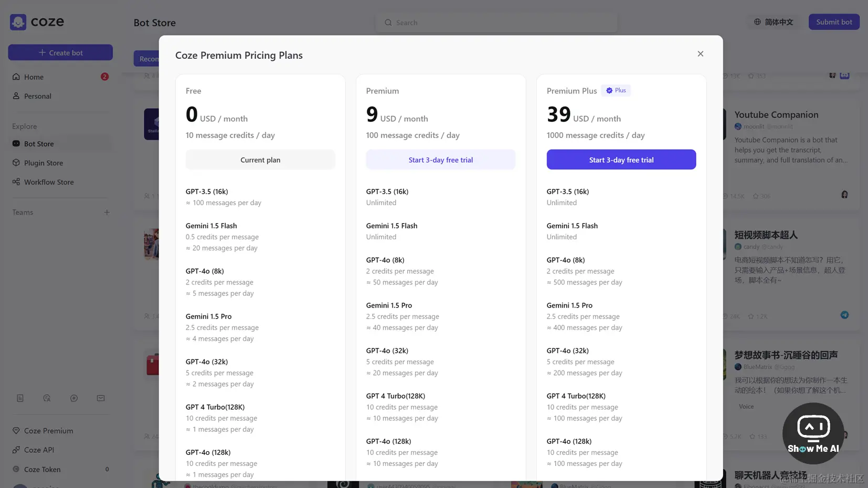Image resolution: width=868 pixels, height=488 pixels.
Task: Switch language to 简体中文
Action: tap(774, 22)
